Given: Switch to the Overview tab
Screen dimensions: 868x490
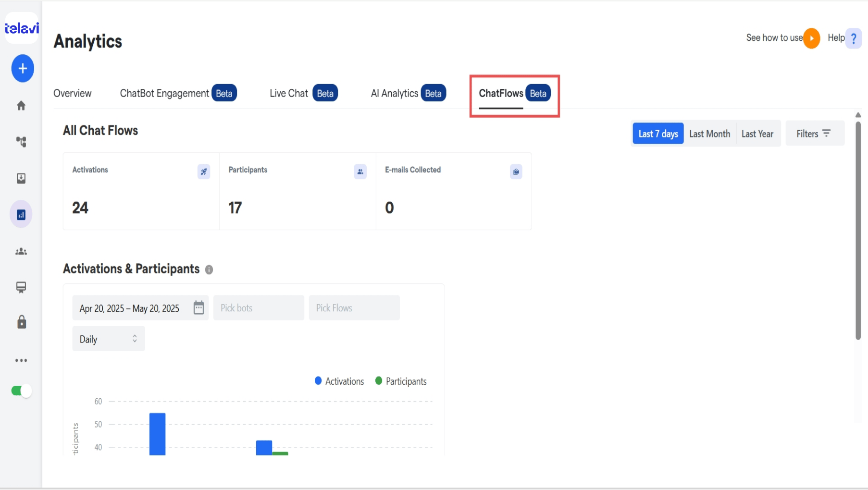Looking at the screenshot, I should 73,93.
